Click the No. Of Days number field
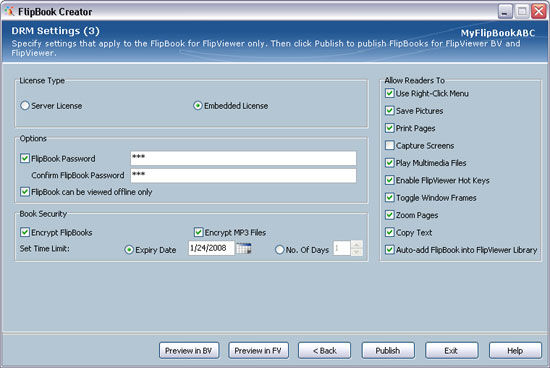Screen dimensions: 550x368 click(341, 248)
